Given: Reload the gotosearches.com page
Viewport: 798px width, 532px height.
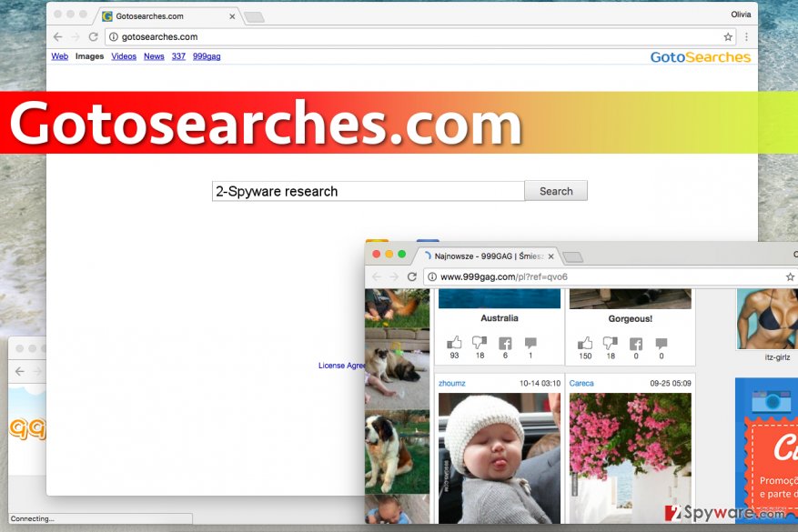Looking at the screenshot, I should 93,36.
